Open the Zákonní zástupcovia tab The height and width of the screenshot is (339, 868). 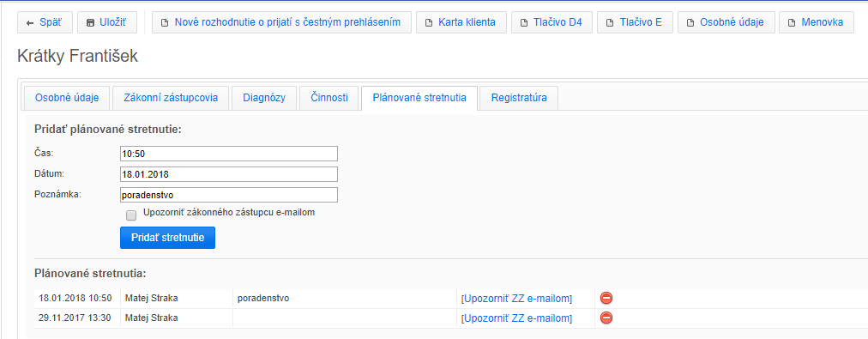(172, 98)
